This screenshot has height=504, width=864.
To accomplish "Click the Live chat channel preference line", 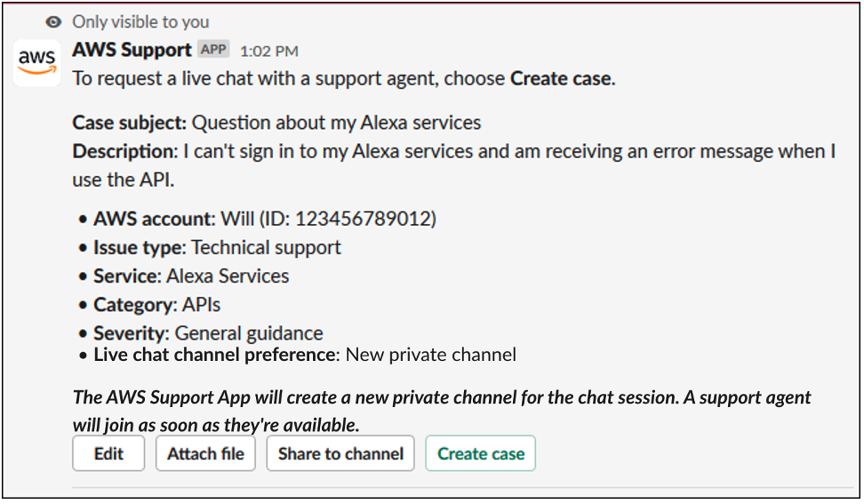I will (x=304, y=355).
